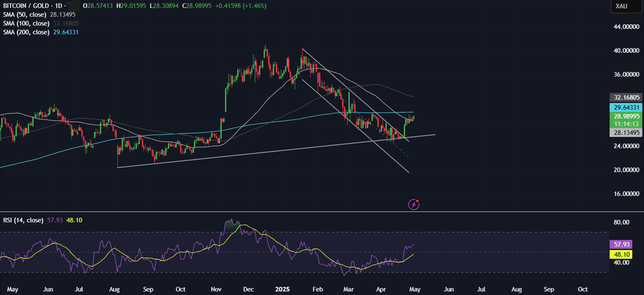644x295 pixels.
Task: Click the purple 57.93 RSI axis label
Action: click(x=620, y=245)
